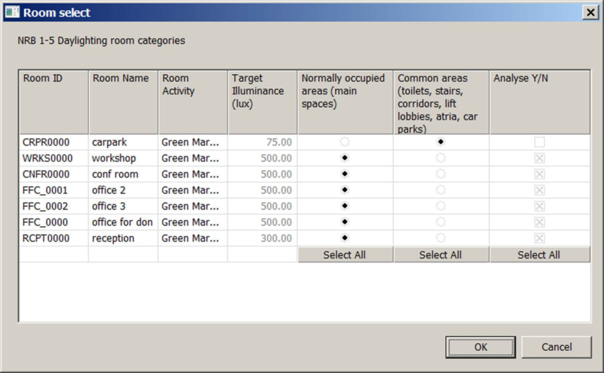This screenshot has height=373, width=604.
Task: Select All under Analyse Y/N column
Action: pyautogui.click(x=539, y=255)
